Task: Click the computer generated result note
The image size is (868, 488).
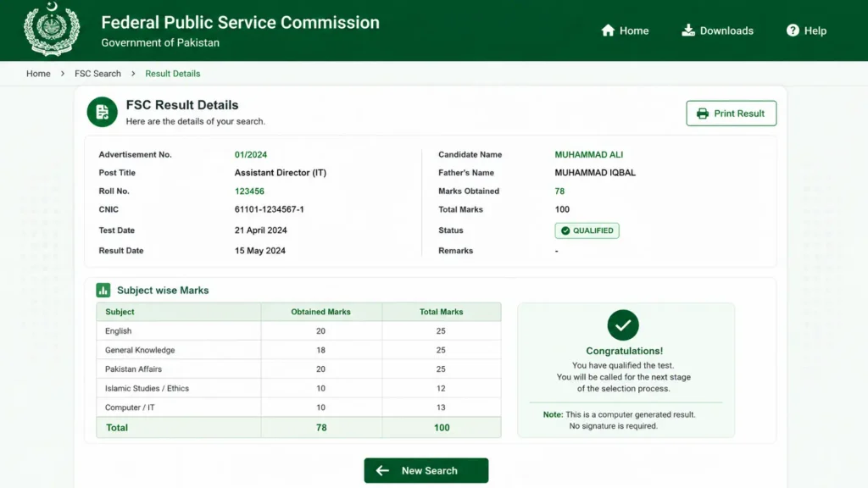Action: click(620, 420)
